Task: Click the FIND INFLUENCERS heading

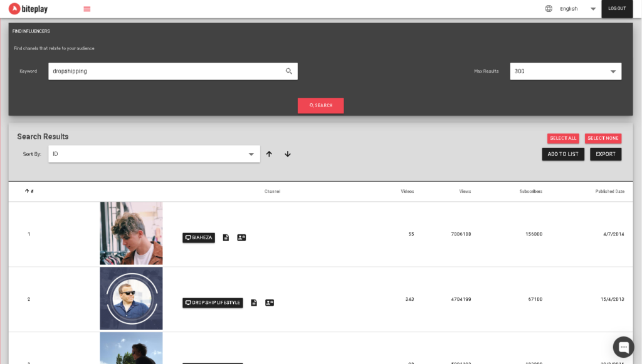Action: tap(31, 31)
